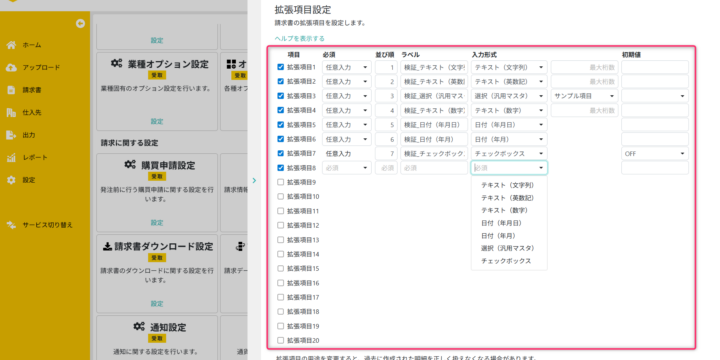Click the レポート chart icon in the sidebar
This screenshot has width=720, height=360.
click(11, 158)
